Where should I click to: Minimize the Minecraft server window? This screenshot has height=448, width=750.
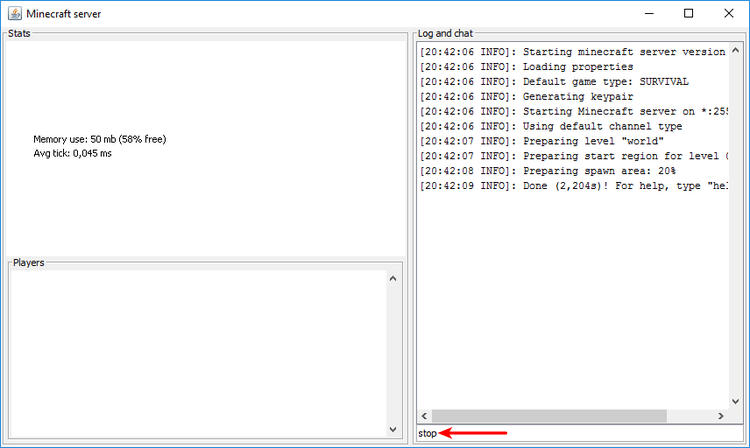tap(649, 13)
